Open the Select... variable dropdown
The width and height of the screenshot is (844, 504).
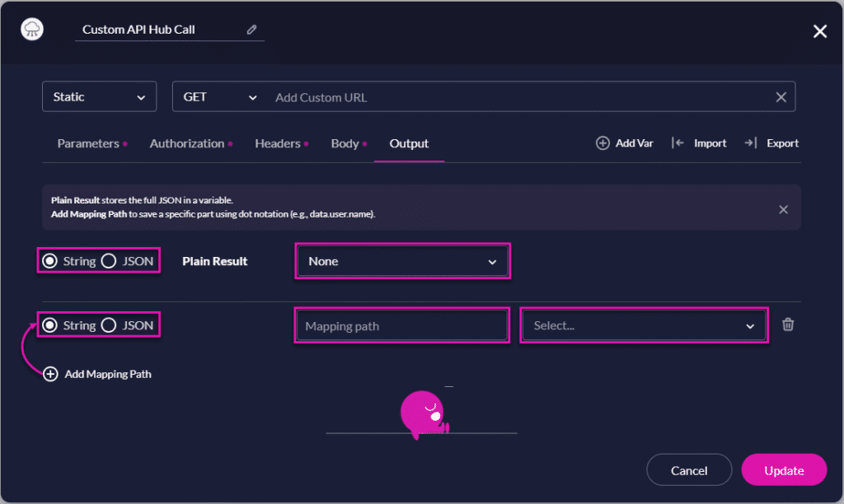(x=644, y=325)
